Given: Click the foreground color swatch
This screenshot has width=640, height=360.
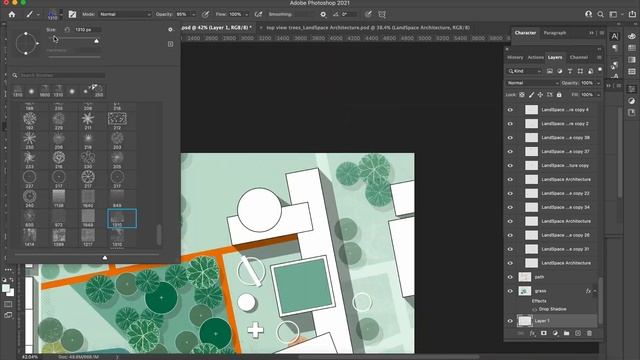Looking at the screenshot, I should pos(6,288).
